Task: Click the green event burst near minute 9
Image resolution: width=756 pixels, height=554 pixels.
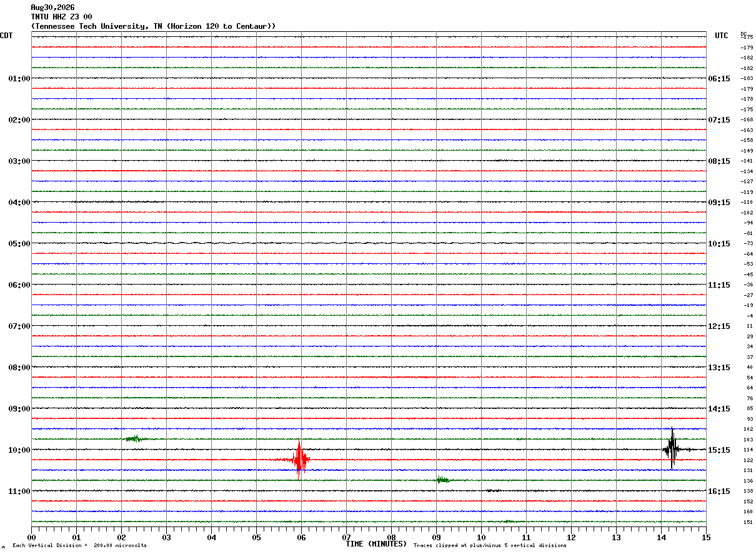Action: pos(443,480)
